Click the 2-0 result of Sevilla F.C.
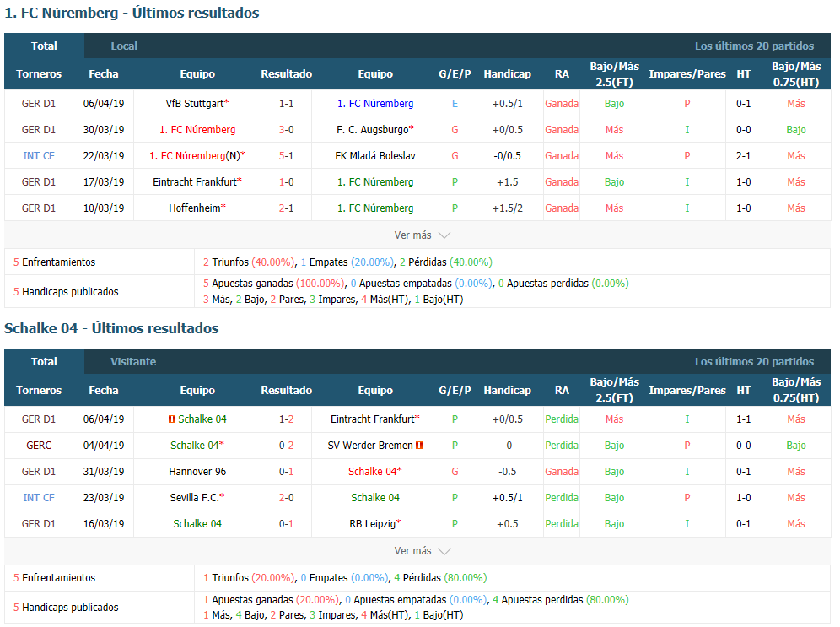The height and width of the screenshot is (627, 840). (286, 498)
